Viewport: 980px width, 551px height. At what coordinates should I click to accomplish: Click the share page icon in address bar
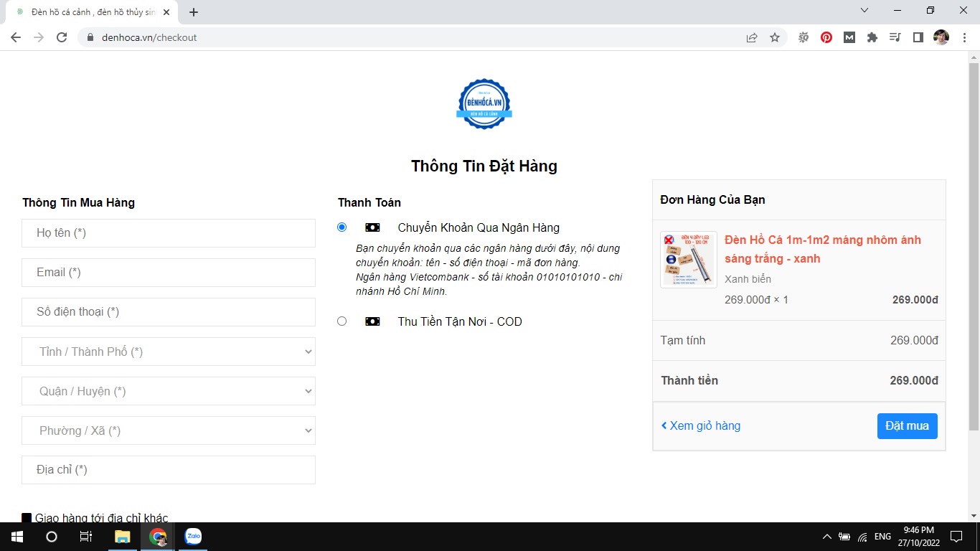752,37
